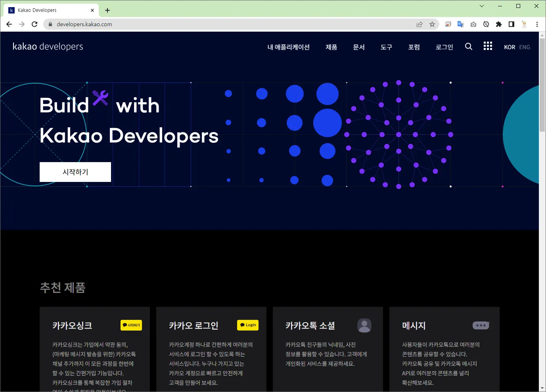
Task: Click the scrollbar down arrow
Action: click(542, 388)
